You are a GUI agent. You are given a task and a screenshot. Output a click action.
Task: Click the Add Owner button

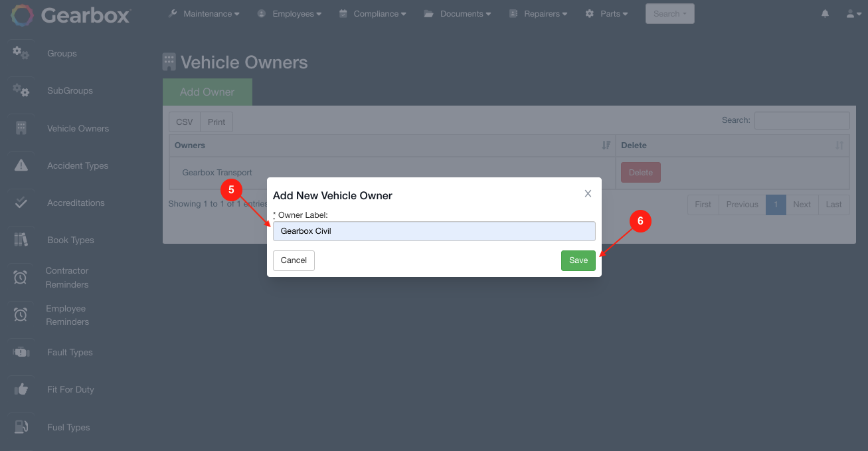[207, 92]
